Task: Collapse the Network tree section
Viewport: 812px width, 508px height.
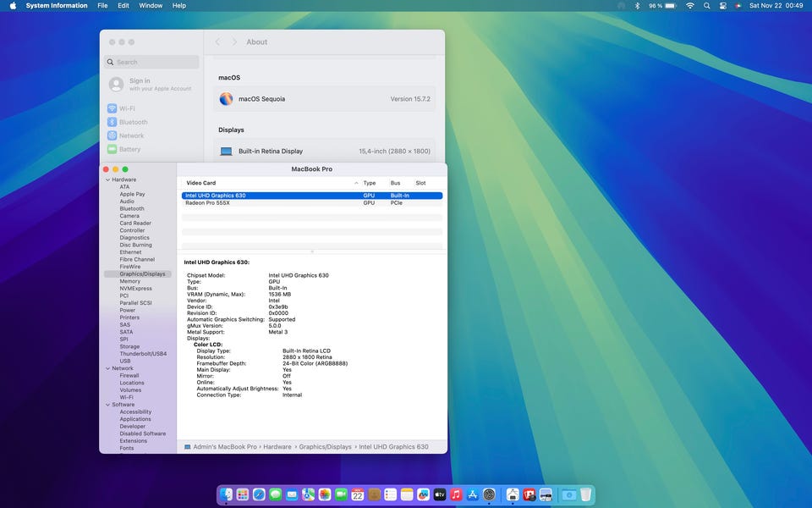Action: pyautogui.click(x=107, y=368)
